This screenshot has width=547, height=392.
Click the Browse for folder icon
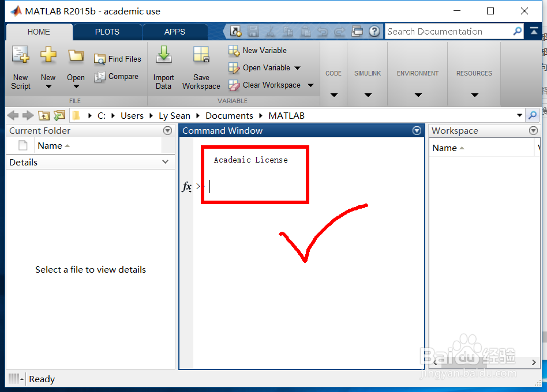[59, 115]
